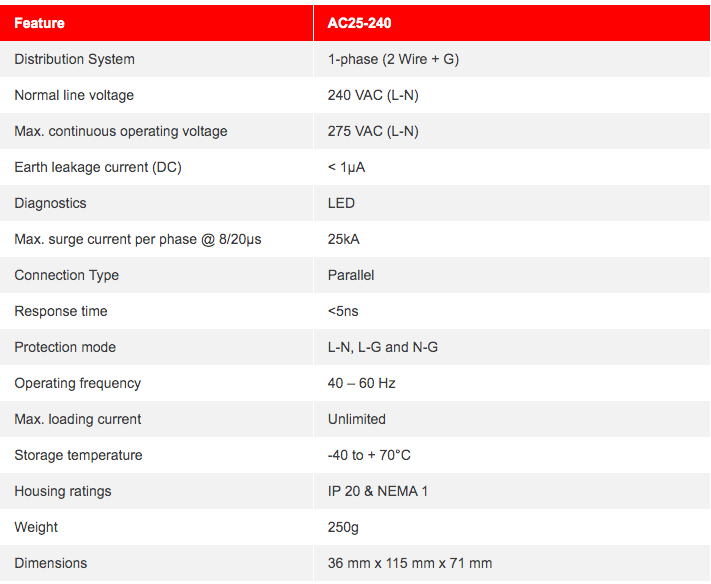Select Max. surge current per phase label
711x584 pixels.
[x=138, y=239]
